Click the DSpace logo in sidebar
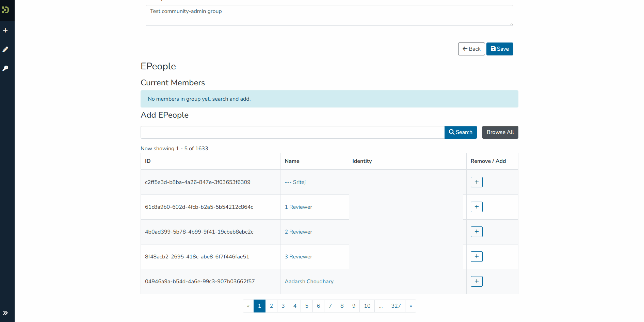 (5, 10)
